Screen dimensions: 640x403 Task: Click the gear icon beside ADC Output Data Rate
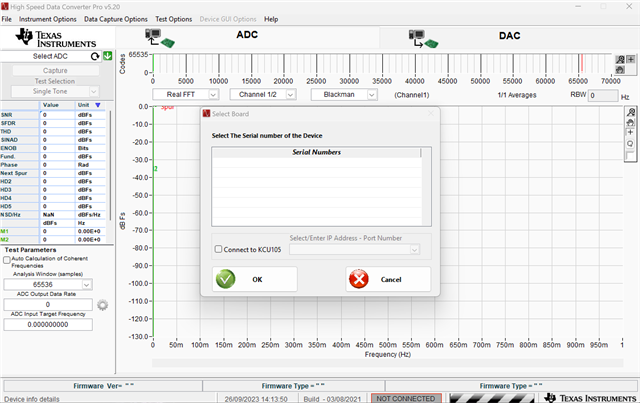click(x=102, y=305)
